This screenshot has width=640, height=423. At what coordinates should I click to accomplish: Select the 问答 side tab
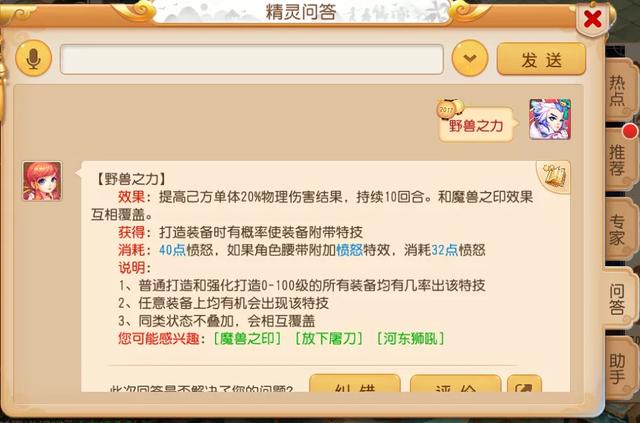coord(617,299)
